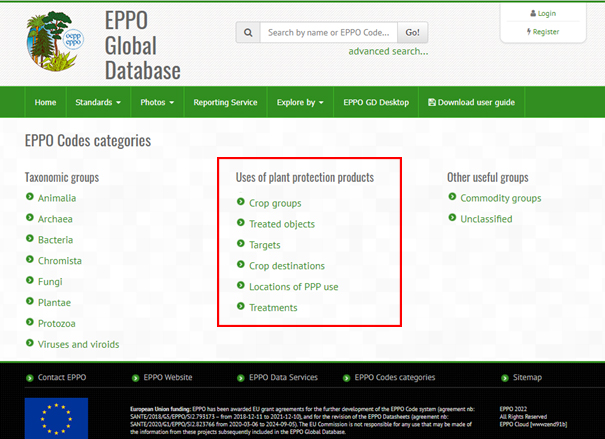Image resolution: width=605 pixels, height=439 pixels.
Task: Click the green bullet beside Chromista
Action: coord(30,259)
